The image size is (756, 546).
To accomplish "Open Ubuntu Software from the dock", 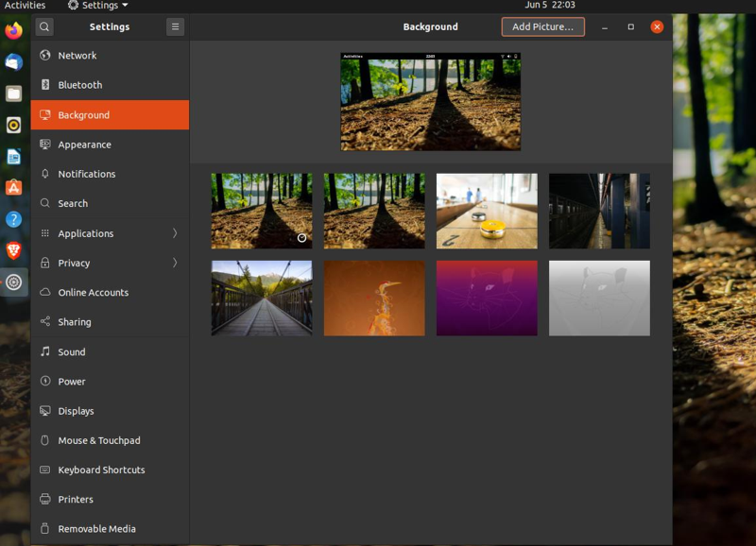I will click(x=13, y=188).
